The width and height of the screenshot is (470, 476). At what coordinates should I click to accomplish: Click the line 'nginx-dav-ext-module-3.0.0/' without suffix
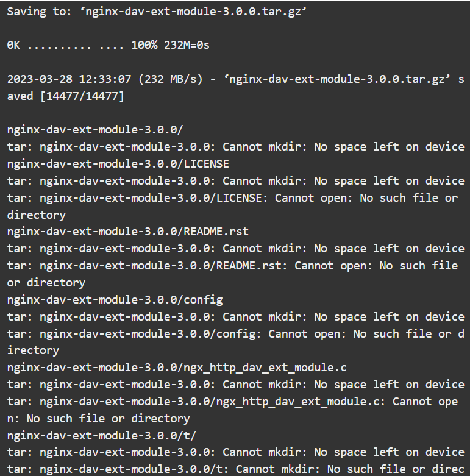[95, 130]
